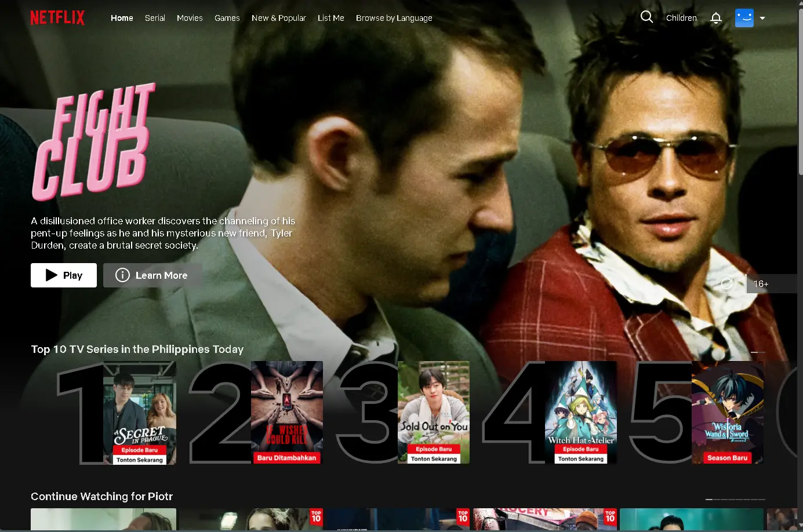This screenshot has width=803, height=532.
Task: Go to the Home menu item
Action: pyautogui.click(x=122, y=18)
